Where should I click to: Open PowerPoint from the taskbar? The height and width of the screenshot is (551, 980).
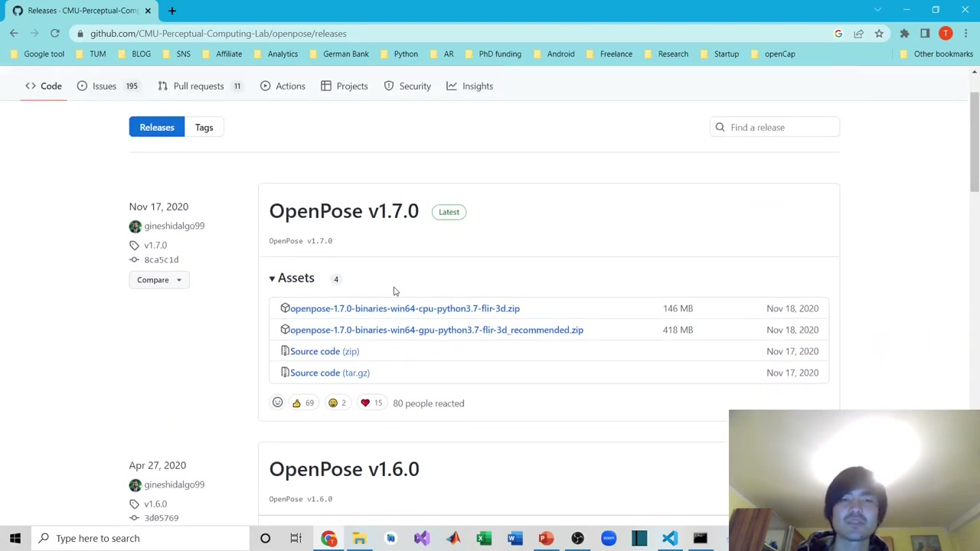click(x=546, y=538)
